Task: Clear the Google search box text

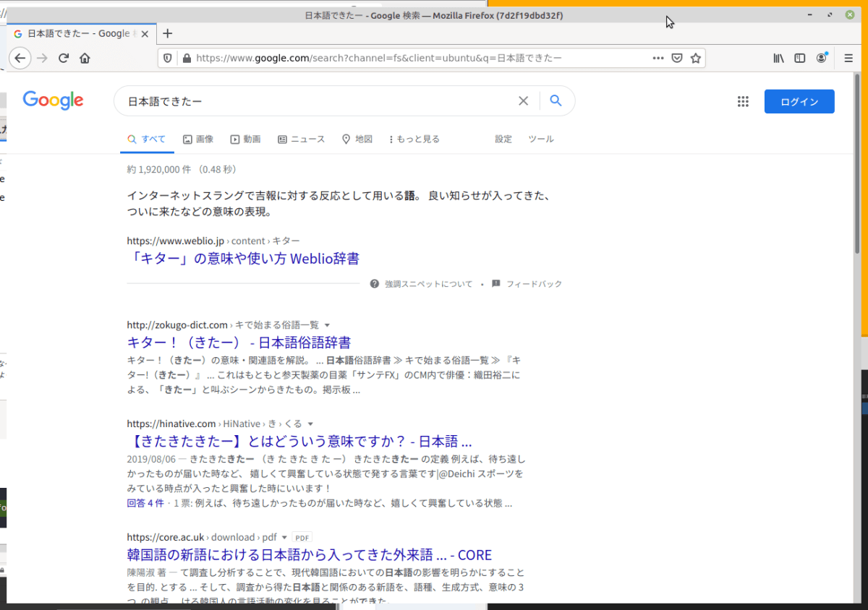Action: click(x=524, y=101)
